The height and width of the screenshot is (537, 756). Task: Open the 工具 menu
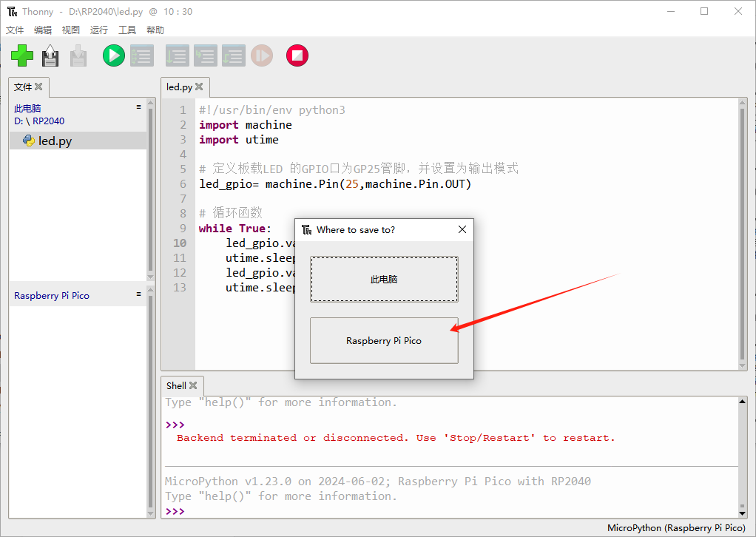click(x=127, y=30)
